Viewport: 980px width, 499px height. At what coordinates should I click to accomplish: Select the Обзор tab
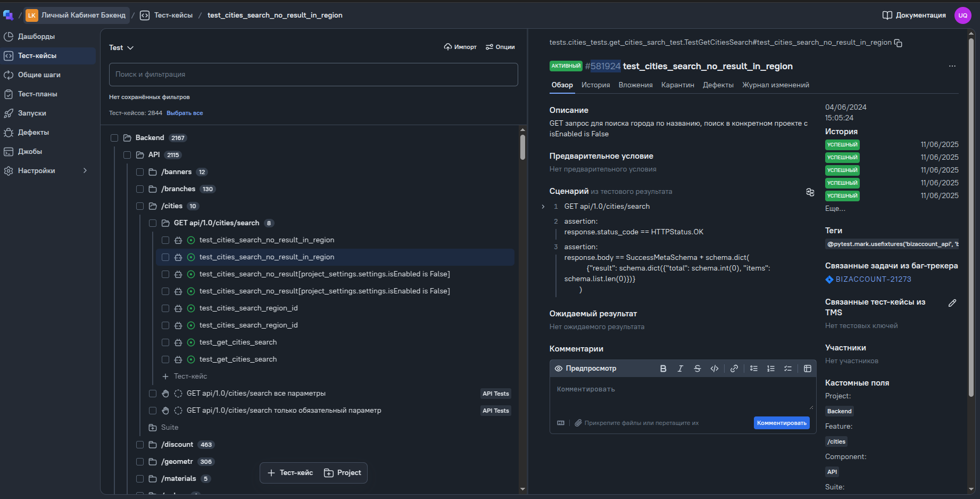coord(562,85)
